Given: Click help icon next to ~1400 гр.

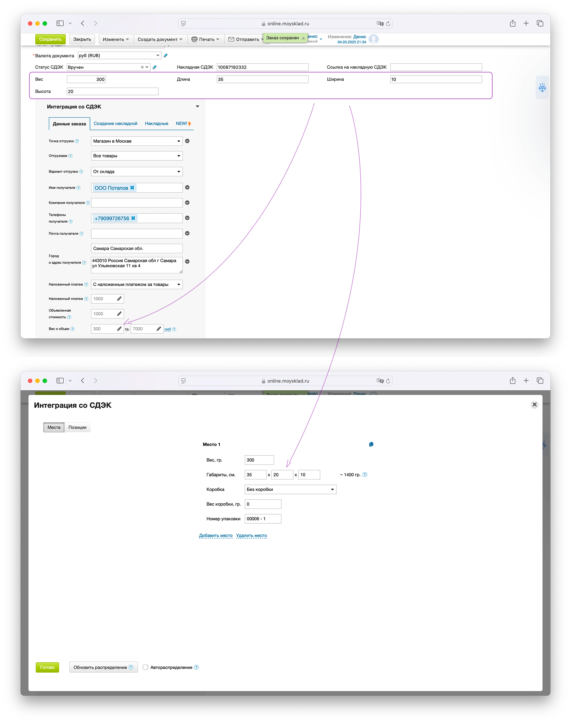Looking at the screenshot, I should tap(365, 475).
